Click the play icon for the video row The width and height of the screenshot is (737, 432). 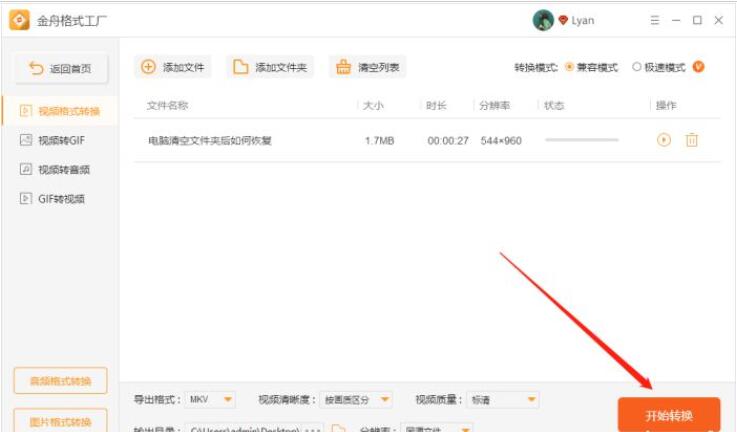point(664,140)
